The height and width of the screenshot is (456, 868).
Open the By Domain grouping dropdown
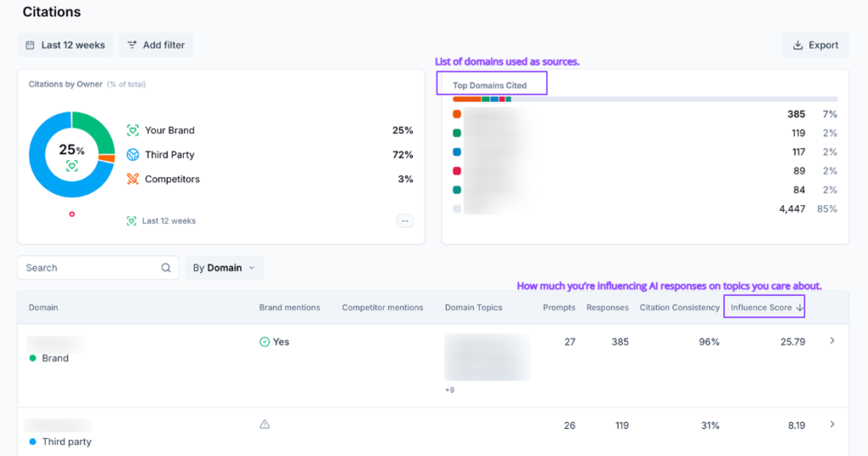(224, 268)
